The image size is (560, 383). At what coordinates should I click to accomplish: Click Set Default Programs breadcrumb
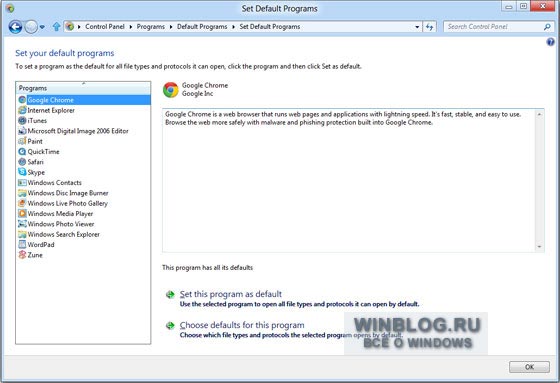coord(270,27)
